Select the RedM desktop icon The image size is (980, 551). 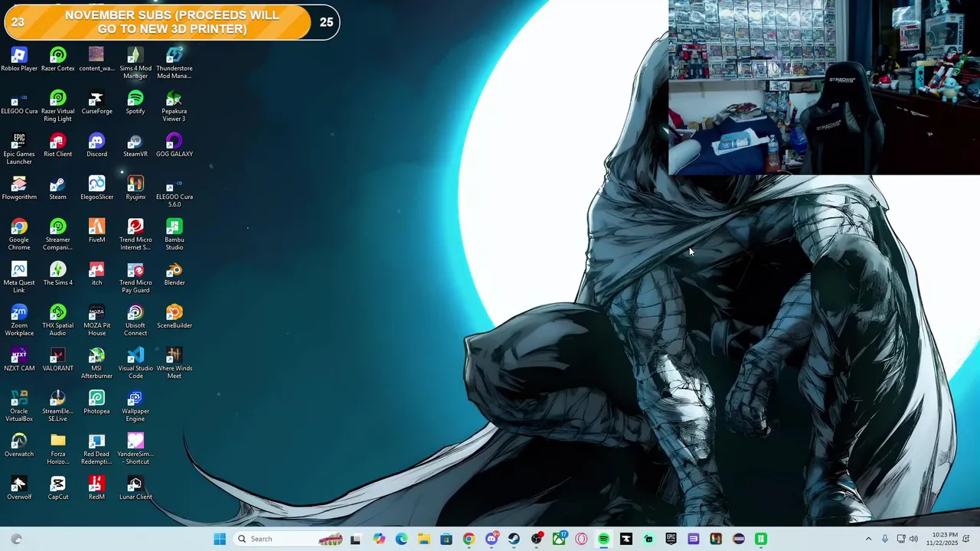tap(96, 488)
